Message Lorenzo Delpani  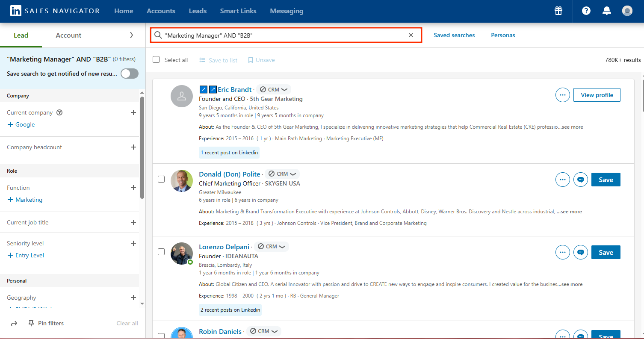(x=581, y=253)
